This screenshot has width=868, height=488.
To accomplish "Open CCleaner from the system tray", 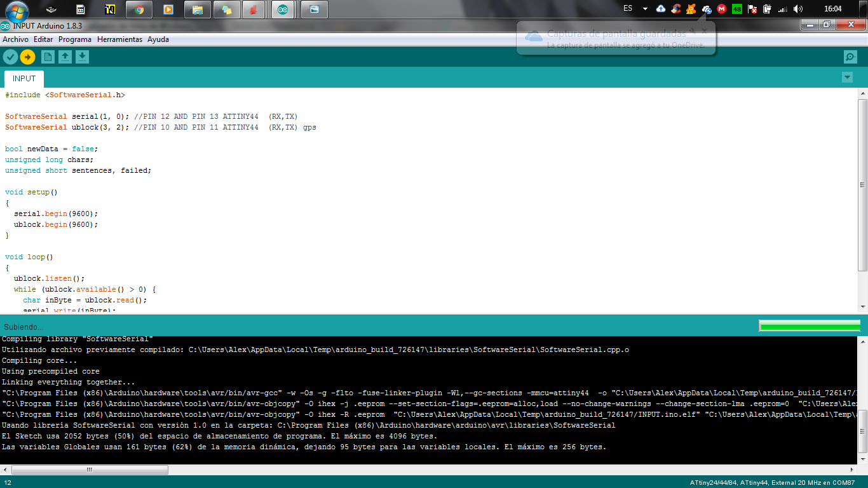I will 676,9.
